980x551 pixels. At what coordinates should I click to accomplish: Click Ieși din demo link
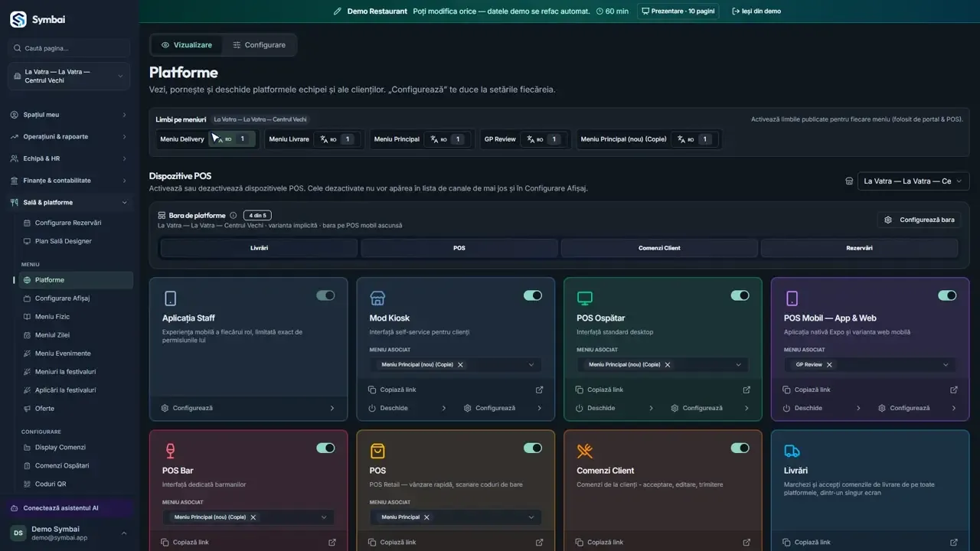coord(756,11)
